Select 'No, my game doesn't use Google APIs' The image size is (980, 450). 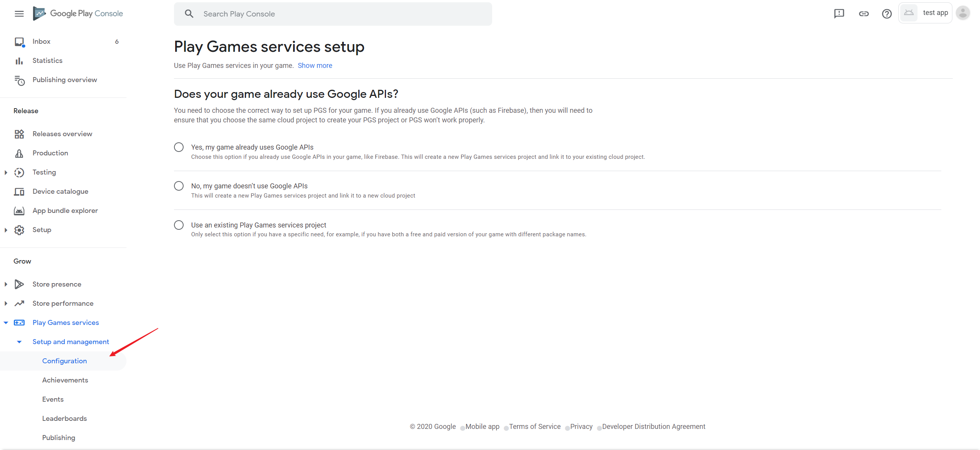[179, 186]
